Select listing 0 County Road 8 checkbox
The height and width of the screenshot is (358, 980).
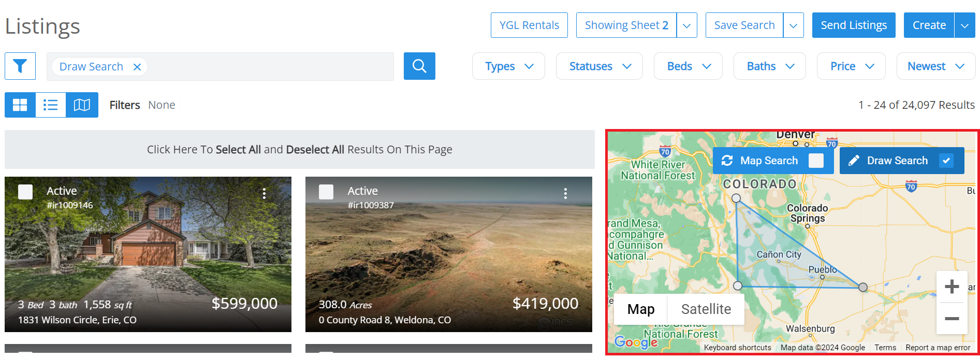coord(326,192)
